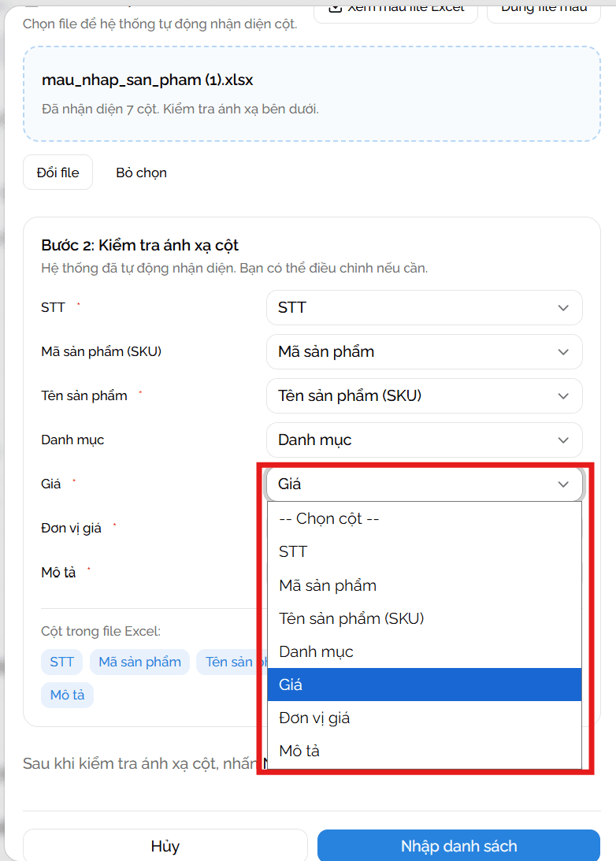Click the Mã sản phẩm (SKU) field label
Screen dimensions: 616x861
pyautogui.click(x=101, y=351)
